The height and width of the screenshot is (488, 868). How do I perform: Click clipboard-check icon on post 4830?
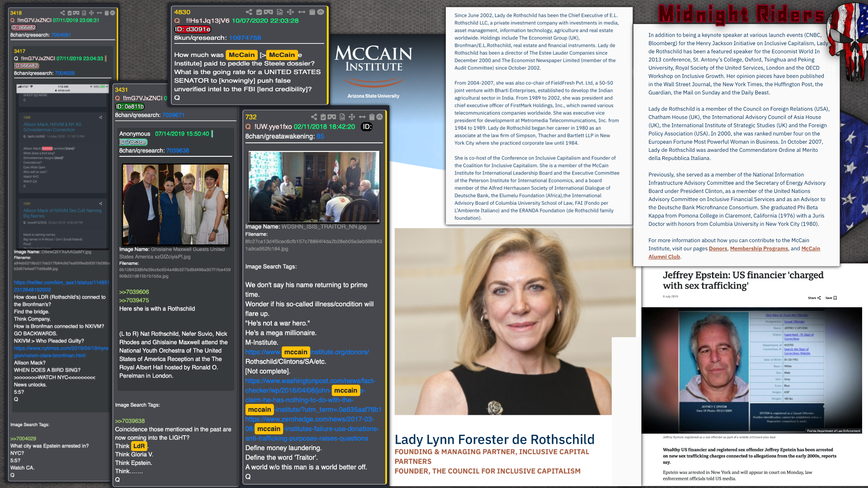(x=259, y=12)
